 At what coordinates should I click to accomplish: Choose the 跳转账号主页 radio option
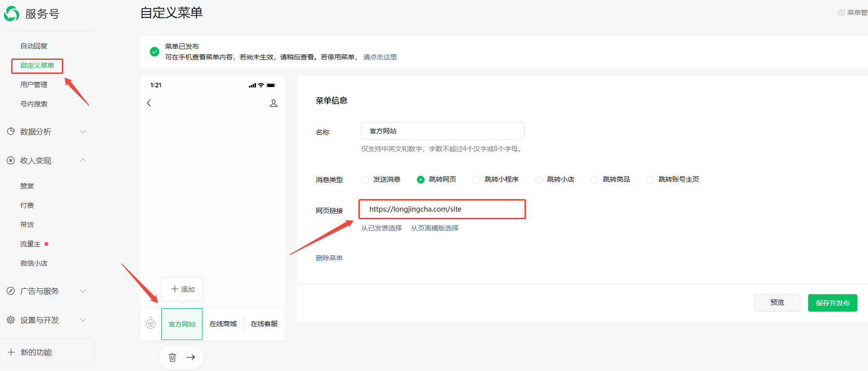pos(650,180)
